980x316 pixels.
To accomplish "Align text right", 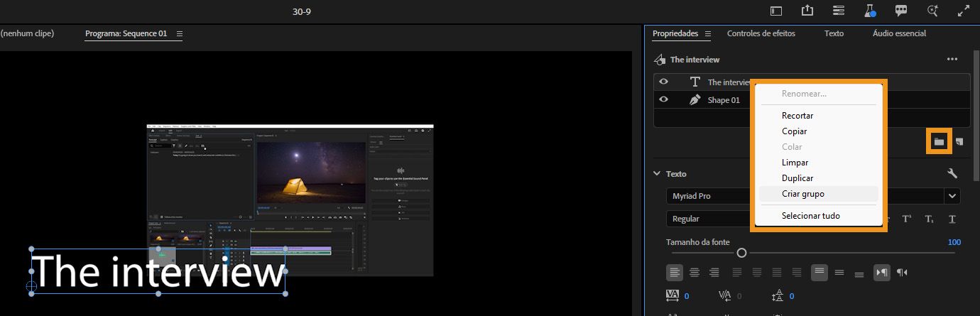I will pos(714,272).
